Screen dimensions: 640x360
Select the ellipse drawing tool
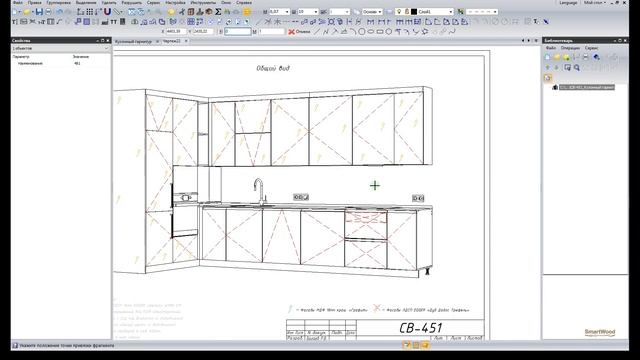[x=371, y=31]
